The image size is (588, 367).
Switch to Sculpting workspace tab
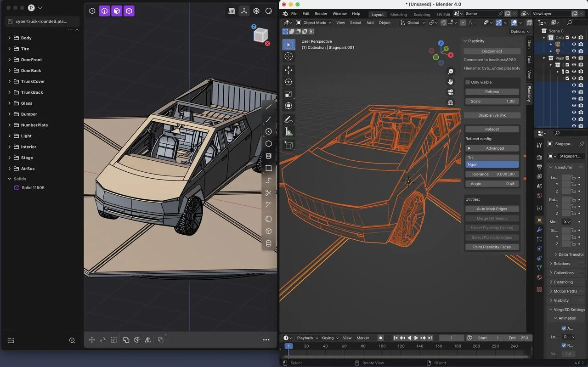click(x=422, y=14)
